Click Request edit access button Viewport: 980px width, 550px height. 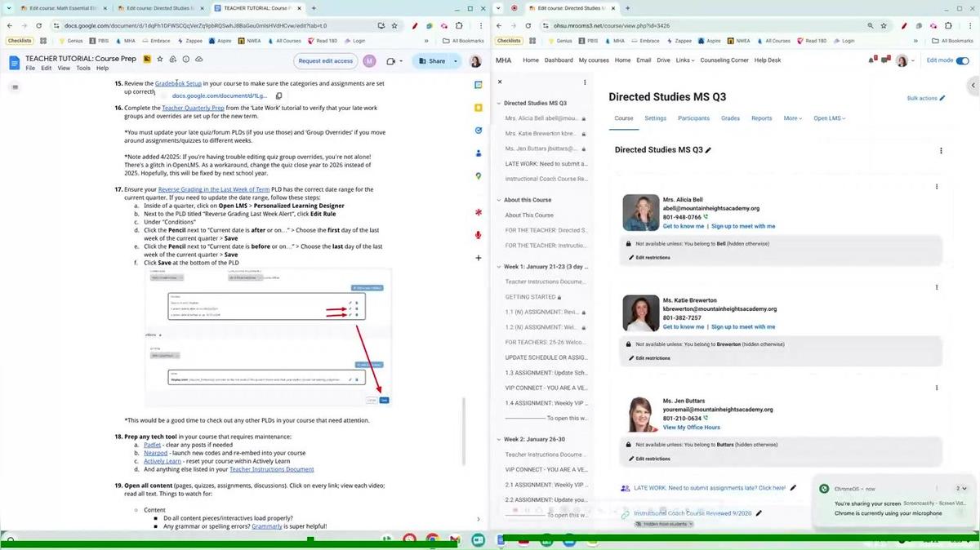coord(325,61)
